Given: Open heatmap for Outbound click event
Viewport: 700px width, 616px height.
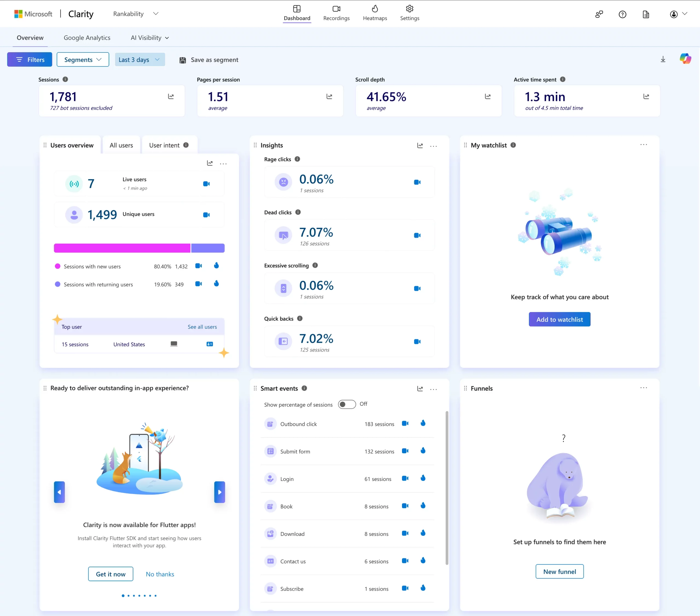Looking at the screenshot, I should 423,423.
